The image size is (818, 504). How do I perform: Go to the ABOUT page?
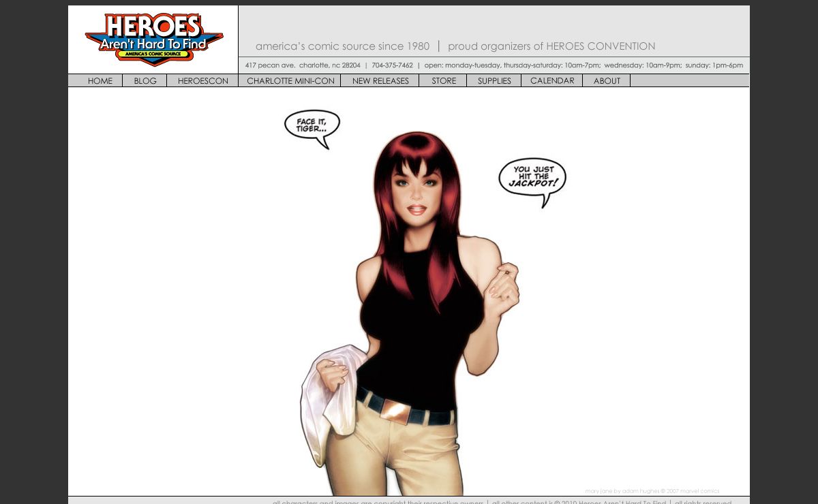(607, 80)
